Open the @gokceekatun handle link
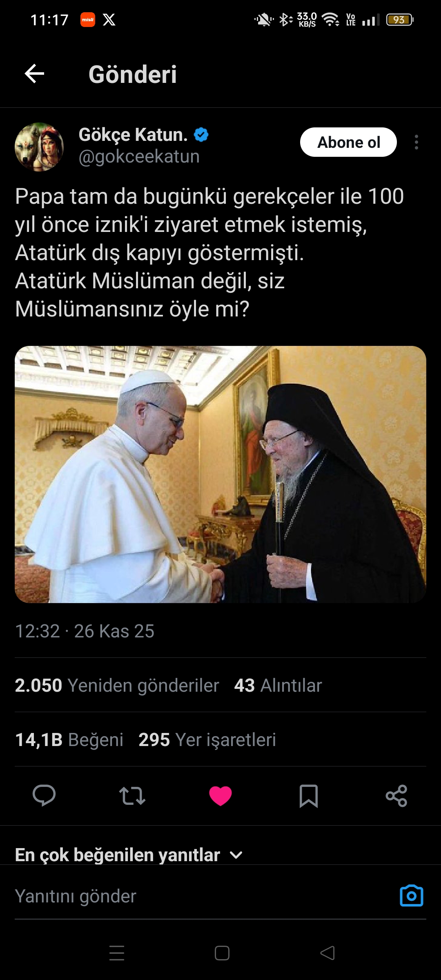The image size is (441, 980). (x=139, y=156)
